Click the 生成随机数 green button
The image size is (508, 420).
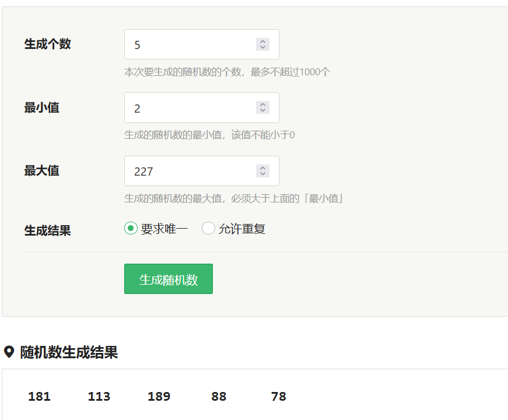point(169,279)
